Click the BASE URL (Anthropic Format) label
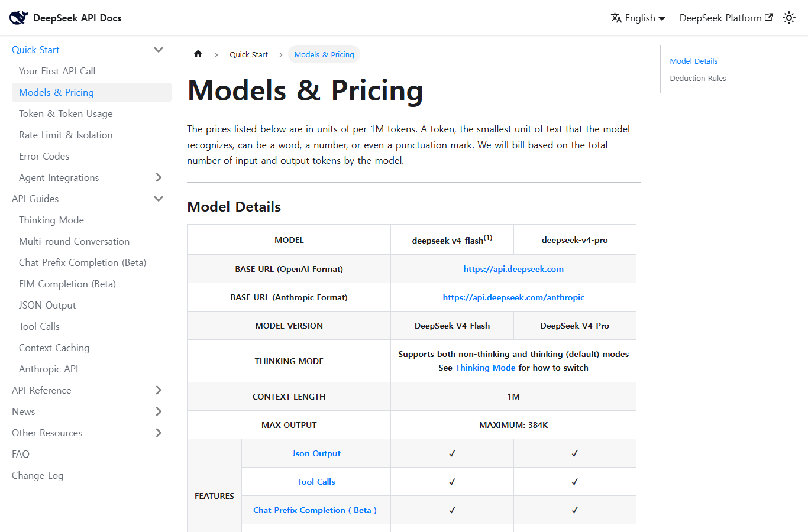This screenshot has width=808, height=532. [x=289, y=297]
